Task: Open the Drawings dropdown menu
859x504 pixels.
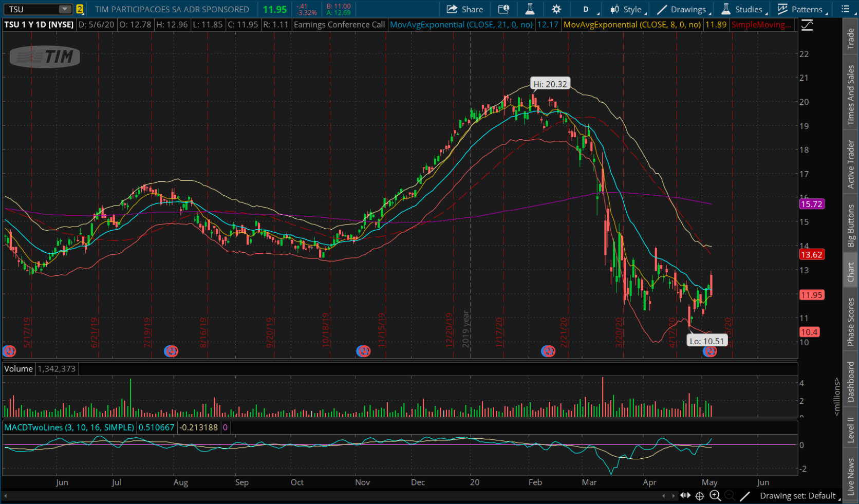Action: coord(684,9)
